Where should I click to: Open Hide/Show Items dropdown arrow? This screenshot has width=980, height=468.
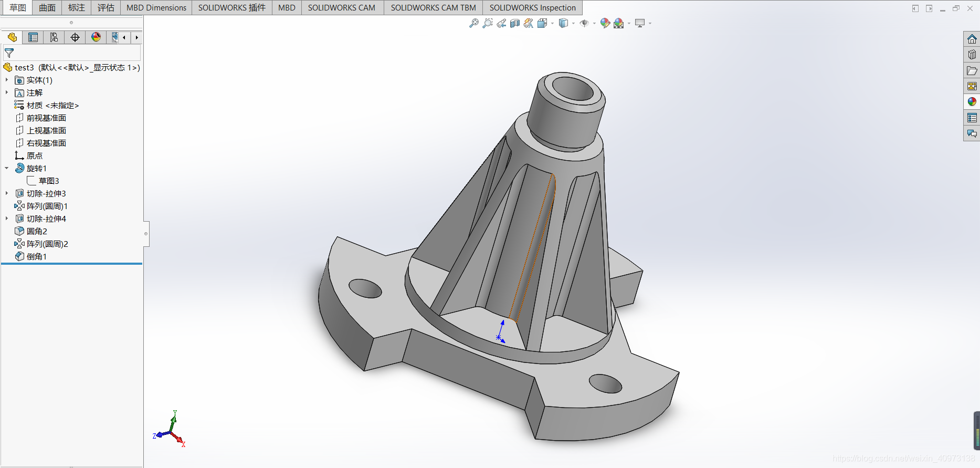594,23
